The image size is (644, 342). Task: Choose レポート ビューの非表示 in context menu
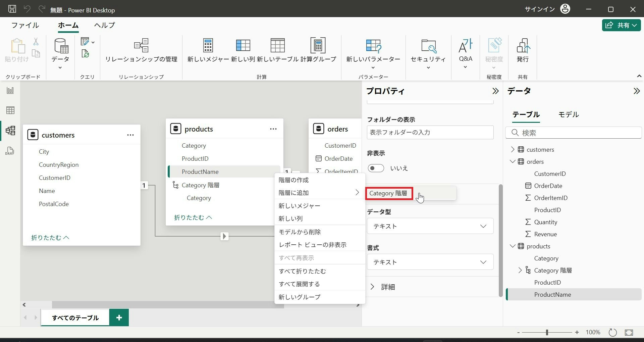pyautogui.click(x=320, y=245)
